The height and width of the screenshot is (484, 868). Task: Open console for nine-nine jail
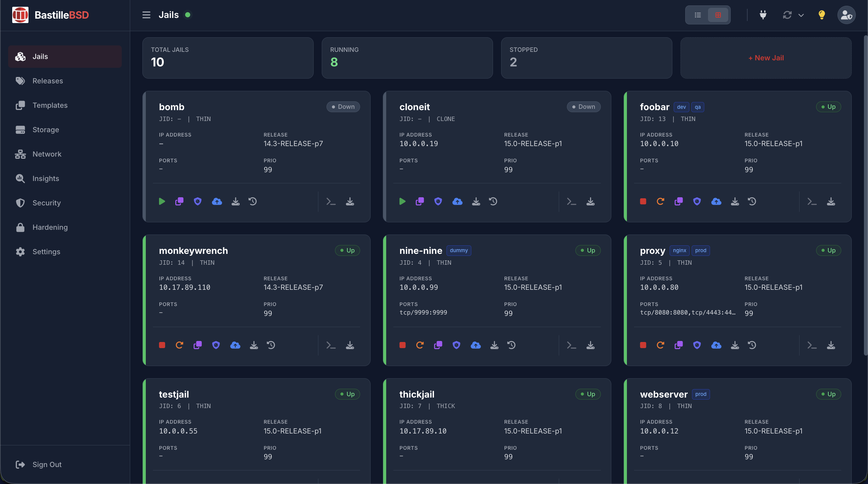(571, 345)
